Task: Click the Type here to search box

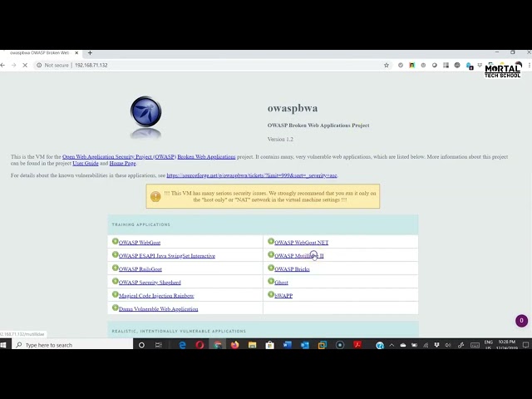Action: click(72, 345)
